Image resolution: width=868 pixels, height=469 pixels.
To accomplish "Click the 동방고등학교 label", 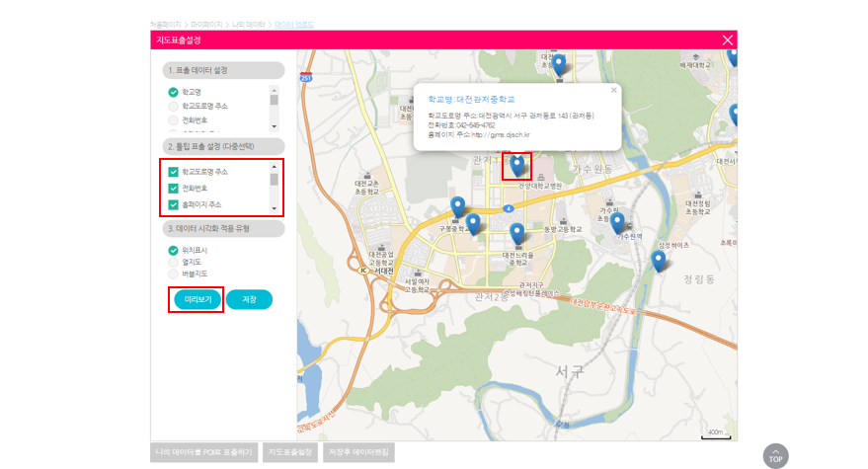I will click(563, 229).
